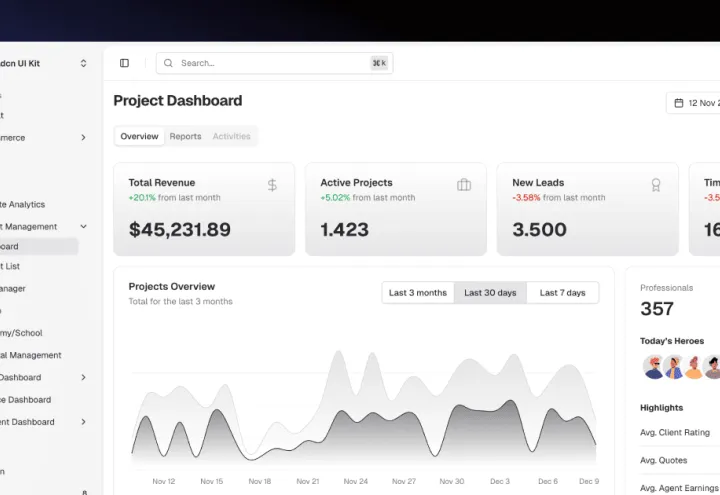Click the Professionals count 357
Image resolution: width=720 pixels, height=495 pixels.
[x=657, y=309]
